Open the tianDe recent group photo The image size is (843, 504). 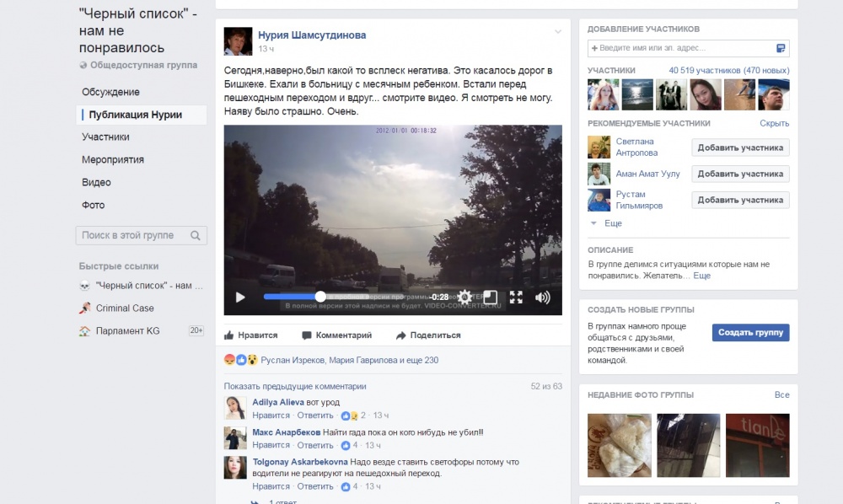[758, 446]
